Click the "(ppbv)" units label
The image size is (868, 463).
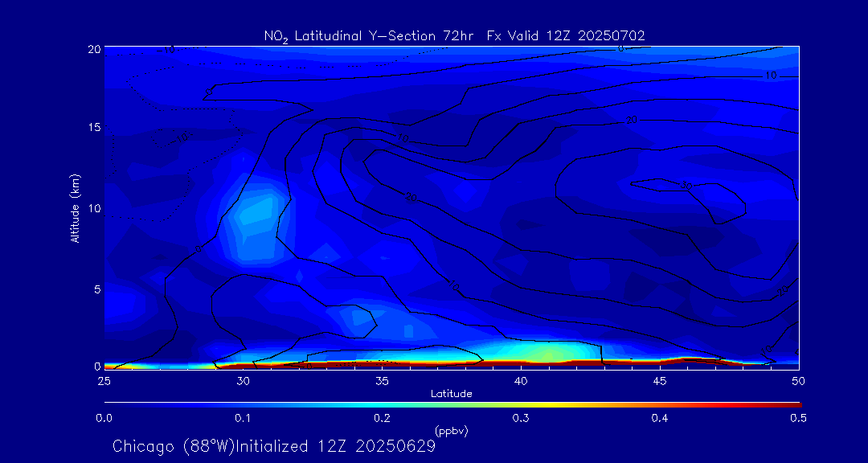click(451, 432)
